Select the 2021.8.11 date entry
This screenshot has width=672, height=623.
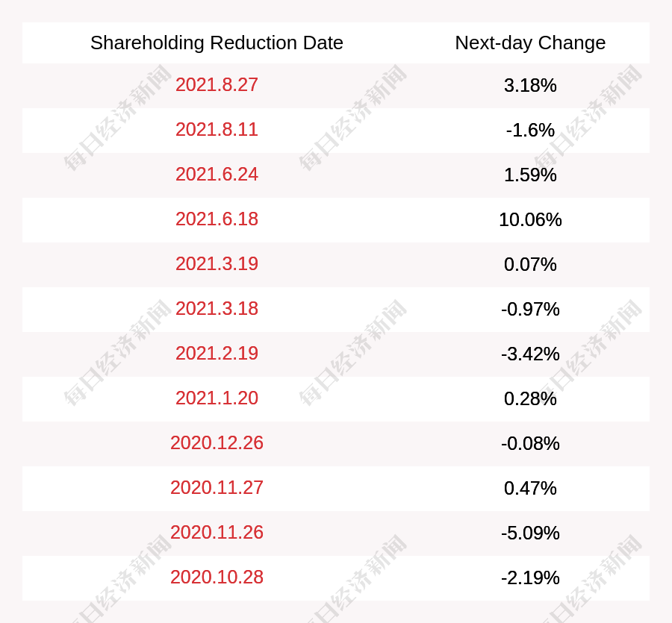(x=217, y=130)
